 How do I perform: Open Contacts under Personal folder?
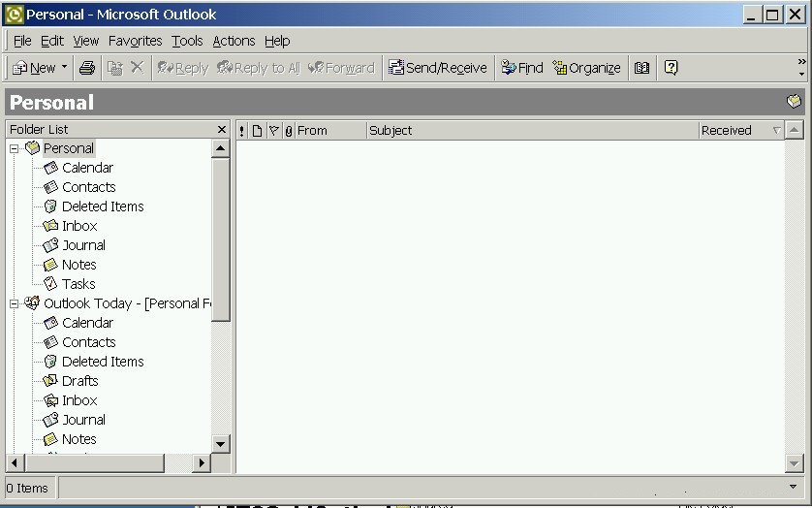[88, 187]
